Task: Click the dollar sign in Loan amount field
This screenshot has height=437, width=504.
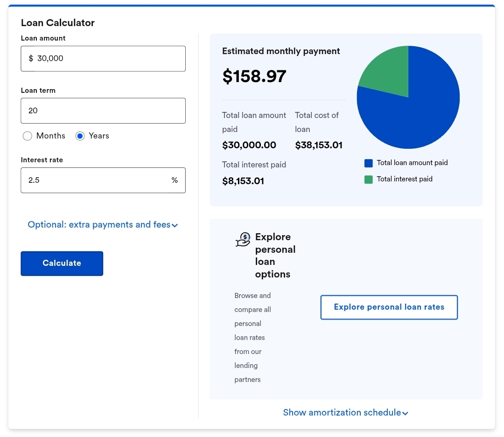Action: tap(31, 58)
